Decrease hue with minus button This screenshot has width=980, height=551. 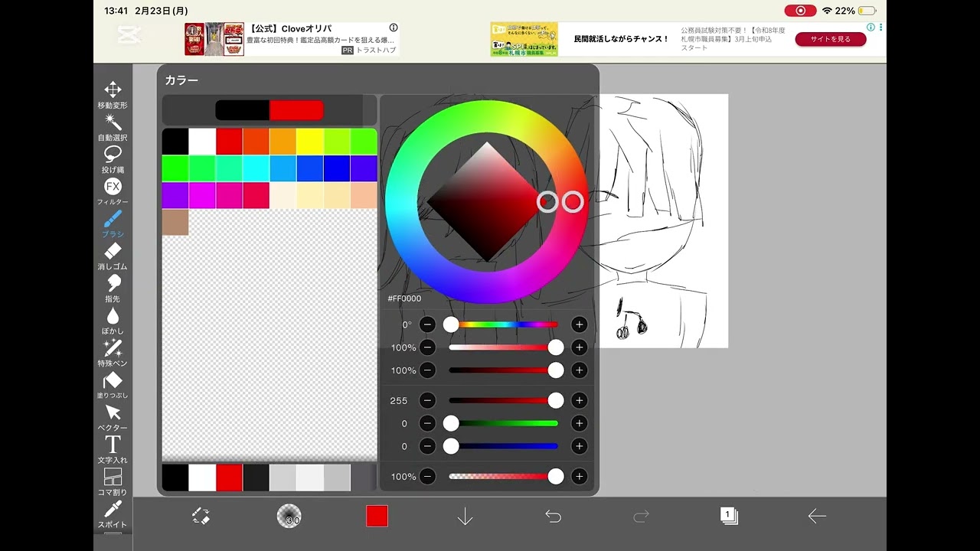(427, 324)
